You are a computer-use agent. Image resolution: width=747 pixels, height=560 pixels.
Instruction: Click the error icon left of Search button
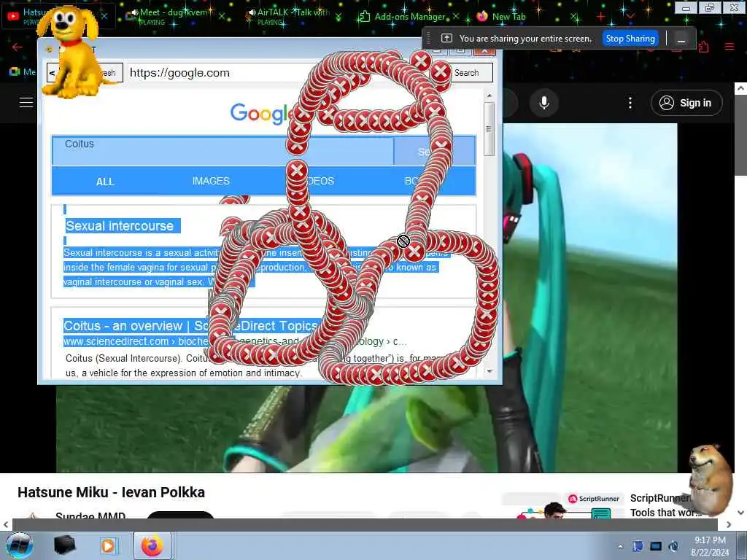[440, 72]
